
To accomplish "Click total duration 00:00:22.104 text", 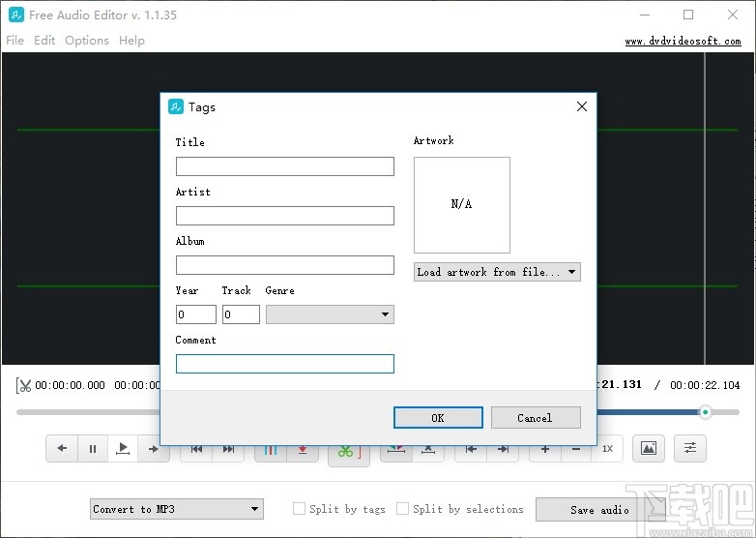I will point(705,385).
